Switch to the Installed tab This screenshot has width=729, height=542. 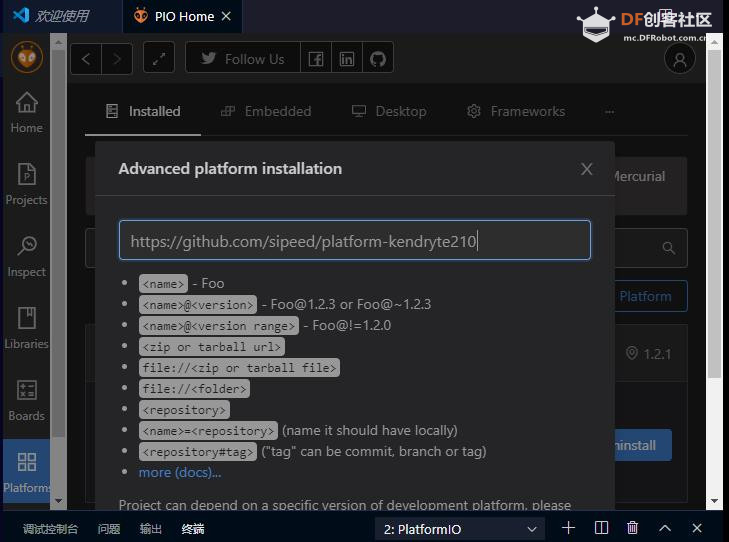(143, 112)
